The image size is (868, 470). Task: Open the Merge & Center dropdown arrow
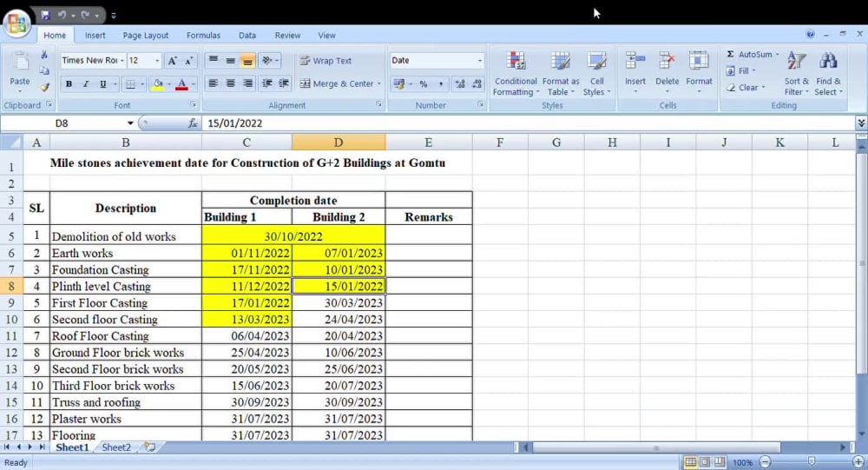(x=379, y=83)
